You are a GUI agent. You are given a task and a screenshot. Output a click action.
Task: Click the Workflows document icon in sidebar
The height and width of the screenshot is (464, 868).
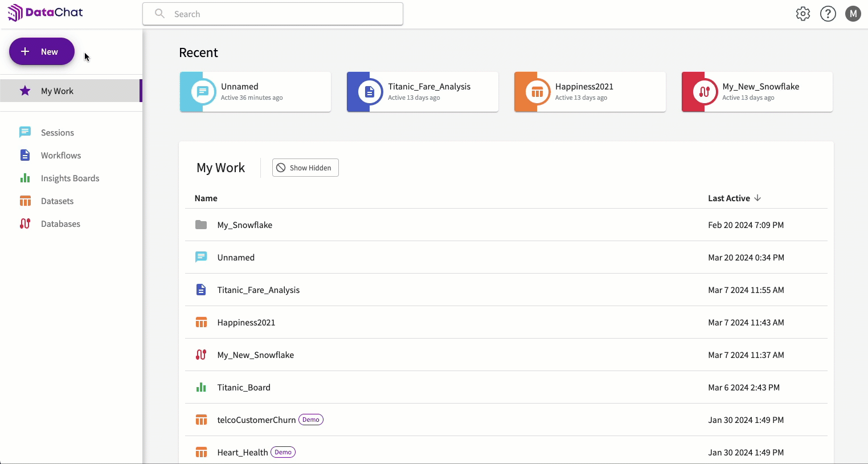pos(25,155)
